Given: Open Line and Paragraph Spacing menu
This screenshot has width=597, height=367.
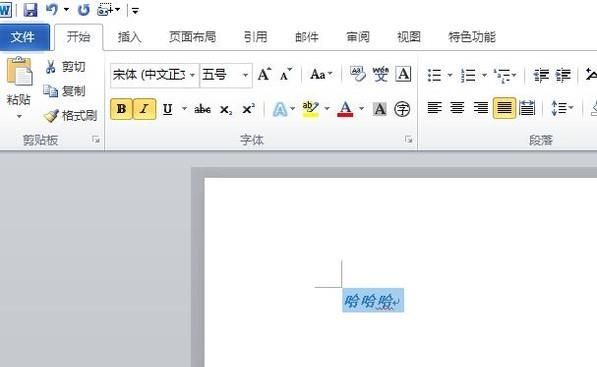Looking at the screenshot, I should (x=562, y=108).
